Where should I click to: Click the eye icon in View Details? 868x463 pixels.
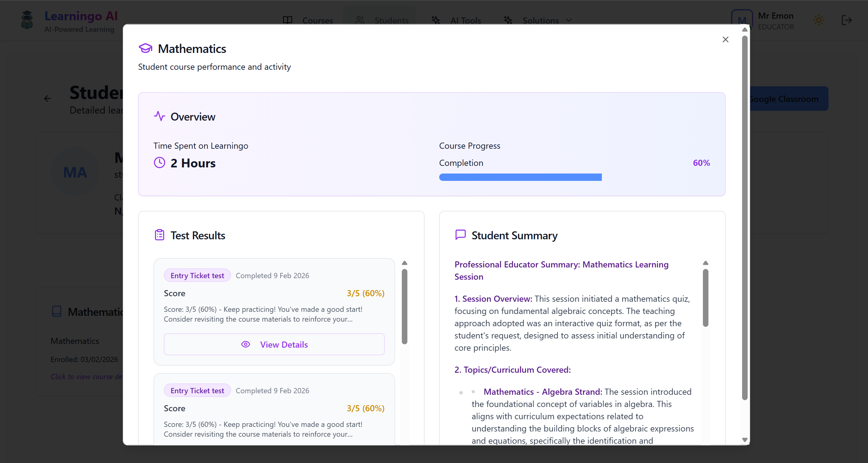pyautogui.click(x=246, y=344)
